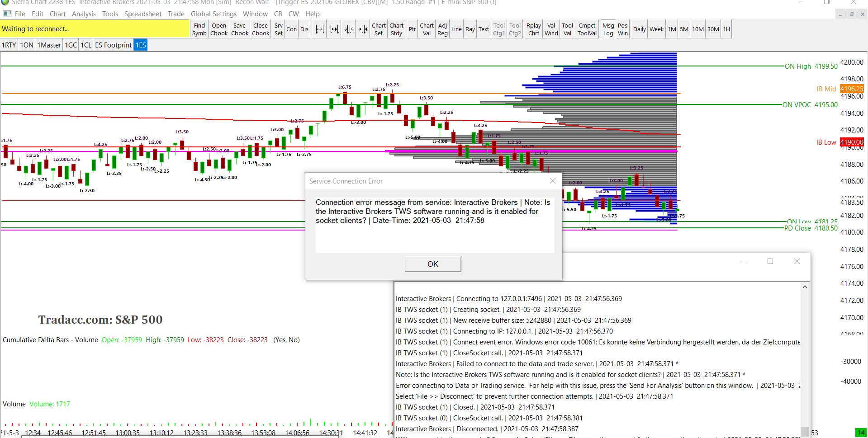Image resolution: width=868 pixels, height=438 pixels.
Task: Toggle the Msg Log window button
Action: [x=608, y=29]
